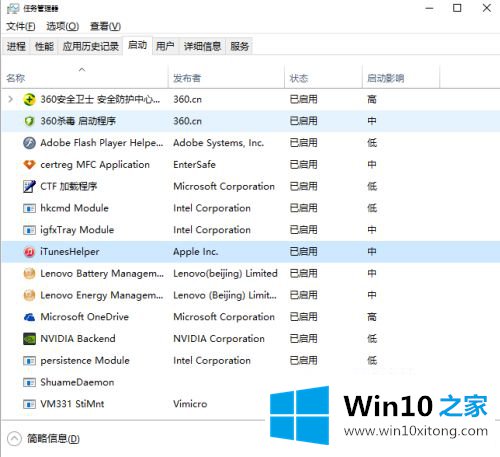Click 低 impact of NVIDIA Backend
This screenshot has height=457, width=500.
372,339
